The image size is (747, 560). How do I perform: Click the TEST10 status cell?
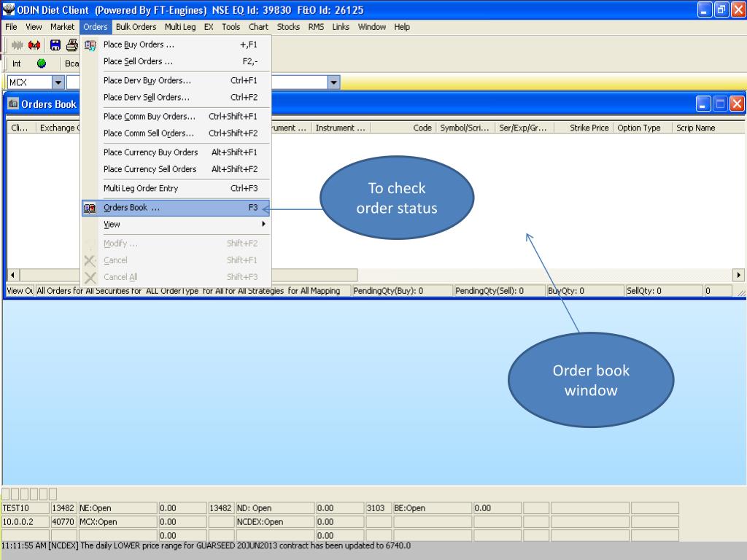[26, 508]
